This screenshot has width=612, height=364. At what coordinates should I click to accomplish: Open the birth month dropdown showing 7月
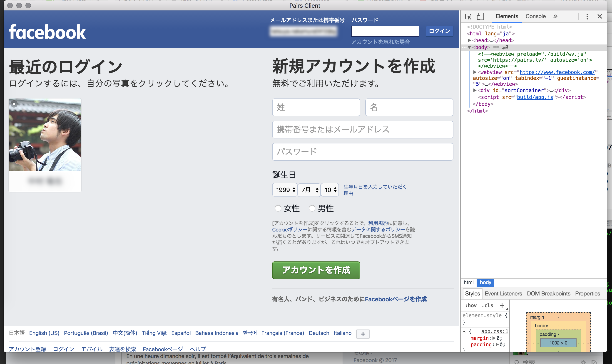[x=309, y=190]
